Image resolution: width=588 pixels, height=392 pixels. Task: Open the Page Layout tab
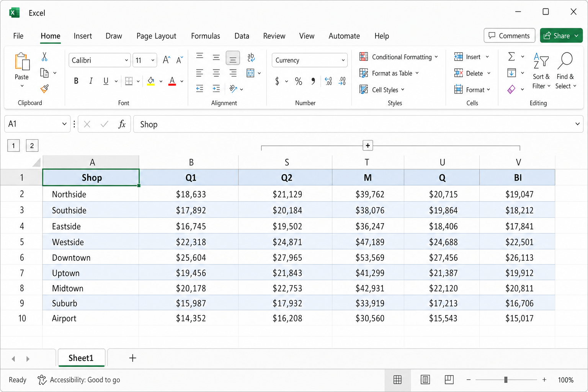(156, 36)
